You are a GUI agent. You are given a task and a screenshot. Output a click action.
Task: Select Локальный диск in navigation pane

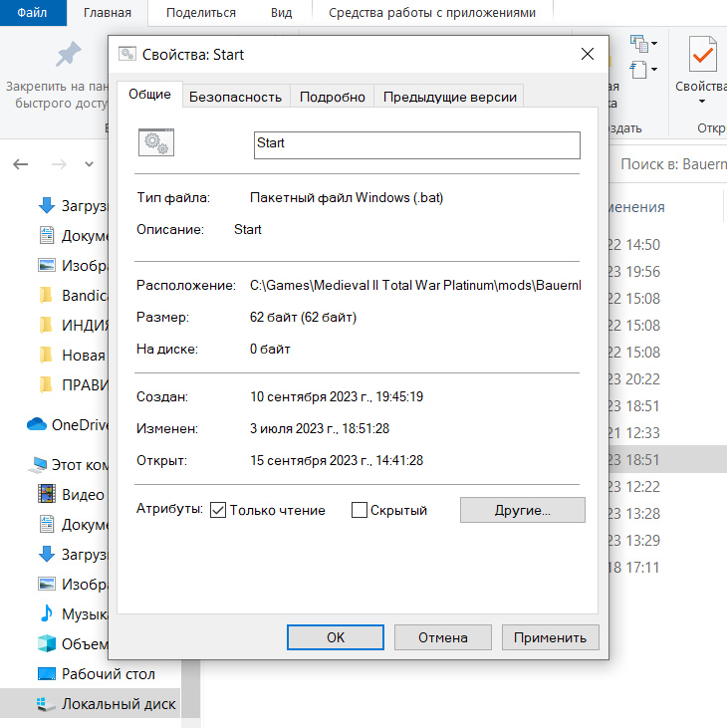click(90, 704)
